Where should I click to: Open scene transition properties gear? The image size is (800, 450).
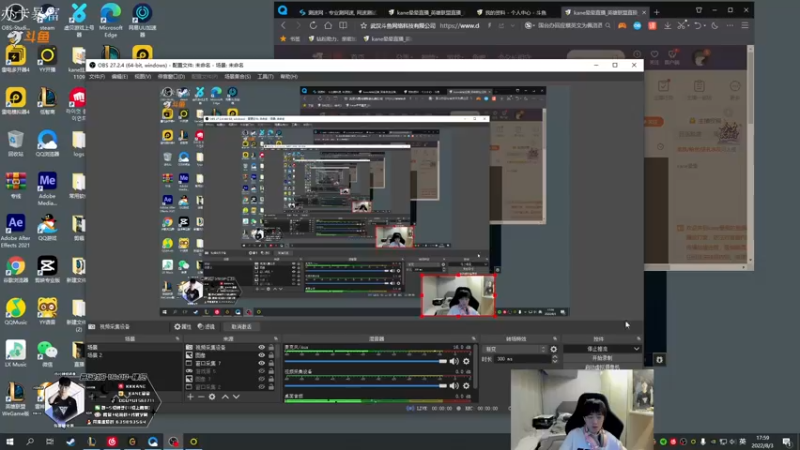coord(554,349)
